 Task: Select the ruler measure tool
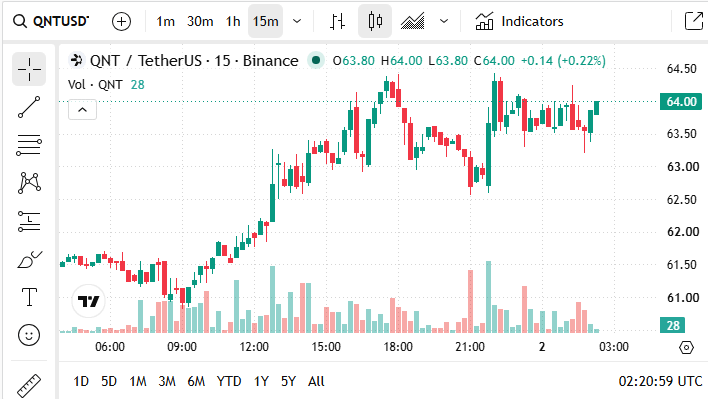29,385
